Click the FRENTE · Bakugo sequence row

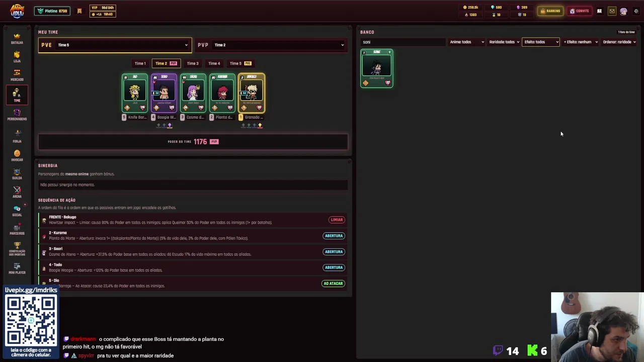pos(192,220)
